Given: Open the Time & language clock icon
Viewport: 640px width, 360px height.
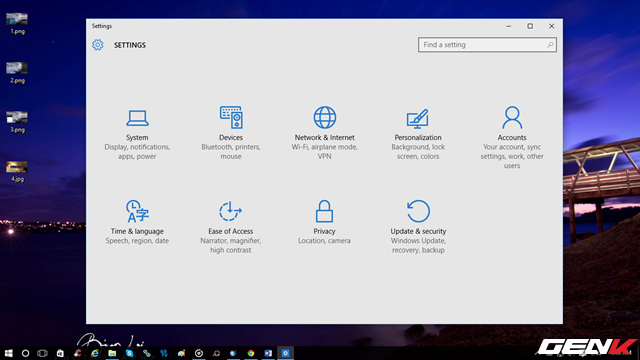Looking at the screenshot, I should (x=137, y=211).
